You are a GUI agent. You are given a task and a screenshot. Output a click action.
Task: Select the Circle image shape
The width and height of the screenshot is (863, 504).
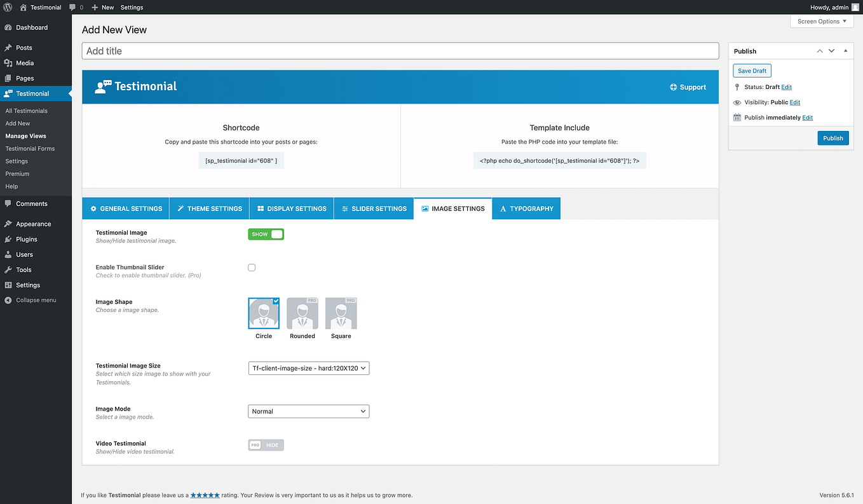(264, 313)
